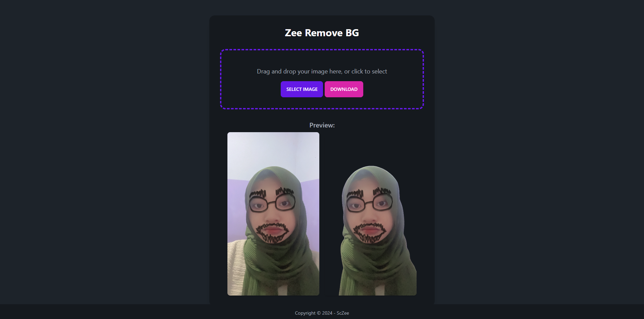Click the drawn glasses in the original photo
Image resolution: width=644 pixels, height=319 pixels.
[x=272, y=203]
